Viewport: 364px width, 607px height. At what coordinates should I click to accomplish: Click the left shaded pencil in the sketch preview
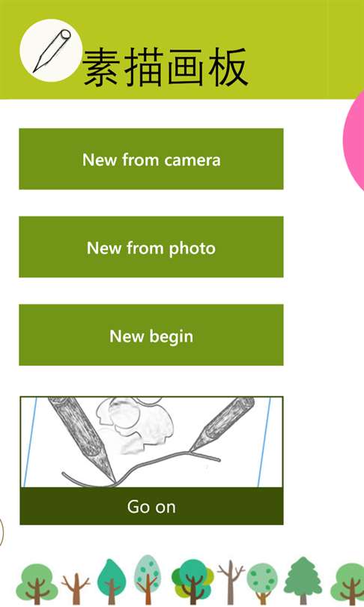coord(82,438)
